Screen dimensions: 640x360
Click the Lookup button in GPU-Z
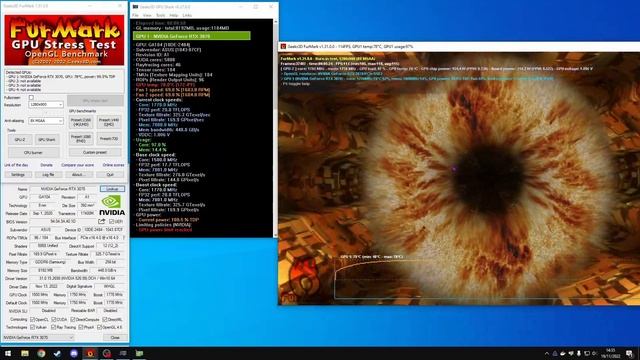click(112, 189)
